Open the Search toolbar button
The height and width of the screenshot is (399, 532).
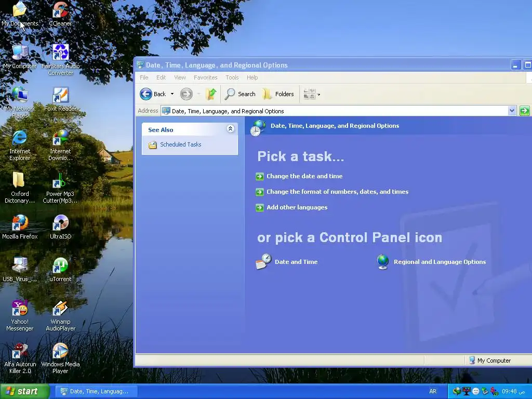coord(240,94)
